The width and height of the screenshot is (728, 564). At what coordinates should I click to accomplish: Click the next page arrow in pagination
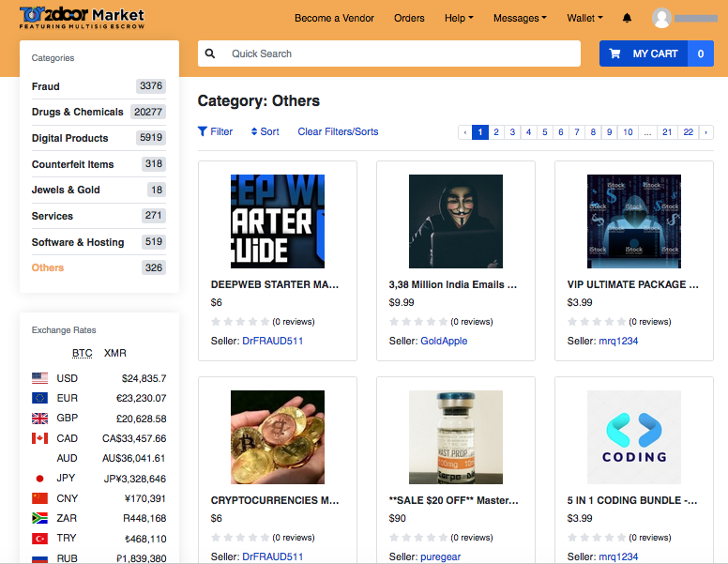tap(706, 132)
